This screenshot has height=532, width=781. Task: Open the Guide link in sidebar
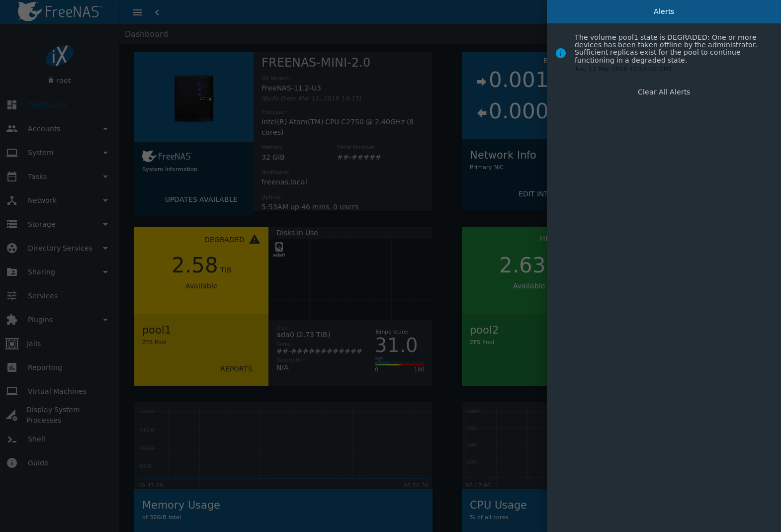(60, 463)
